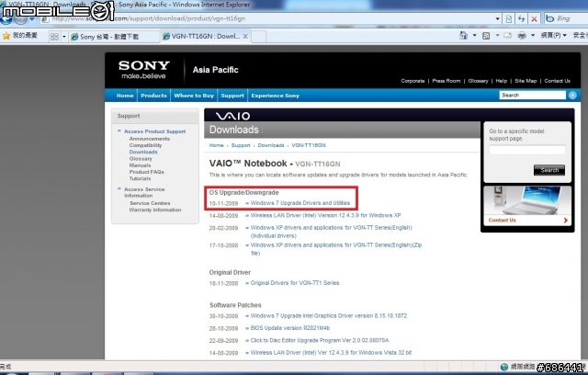Open Wireless LAN Driver 12.4.3.9 for Windows XP
This screenshot has width=588, height=375.
pos(325,215)
